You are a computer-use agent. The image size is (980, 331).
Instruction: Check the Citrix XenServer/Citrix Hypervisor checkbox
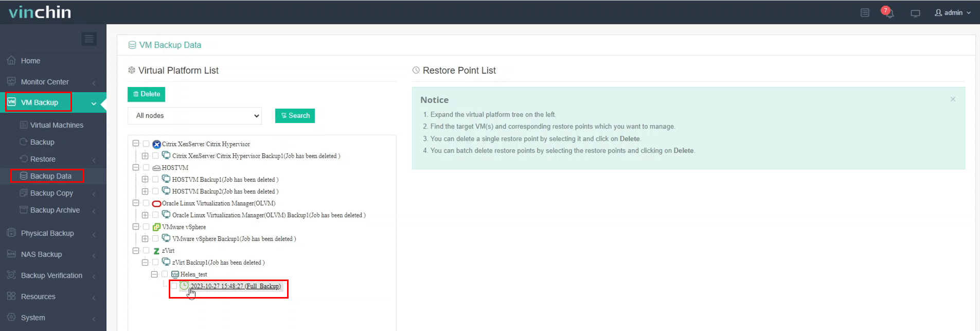click(146, 144)
